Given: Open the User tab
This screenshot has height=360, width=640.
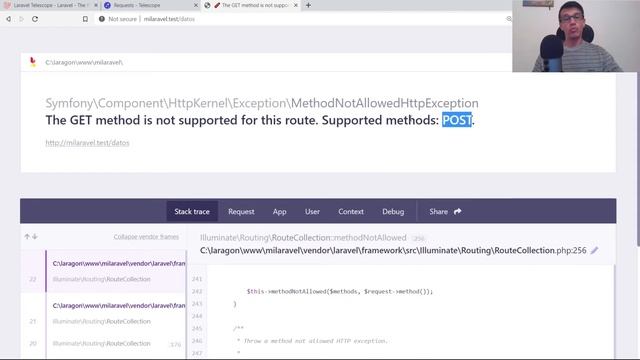Looking at the screenshot, I should coord(312,211).
